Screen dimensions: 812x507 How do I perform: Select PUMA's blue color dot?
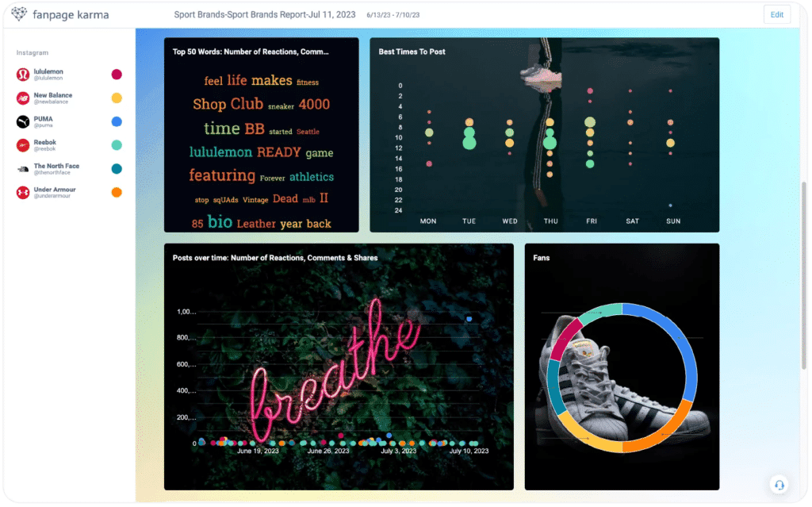117,122
